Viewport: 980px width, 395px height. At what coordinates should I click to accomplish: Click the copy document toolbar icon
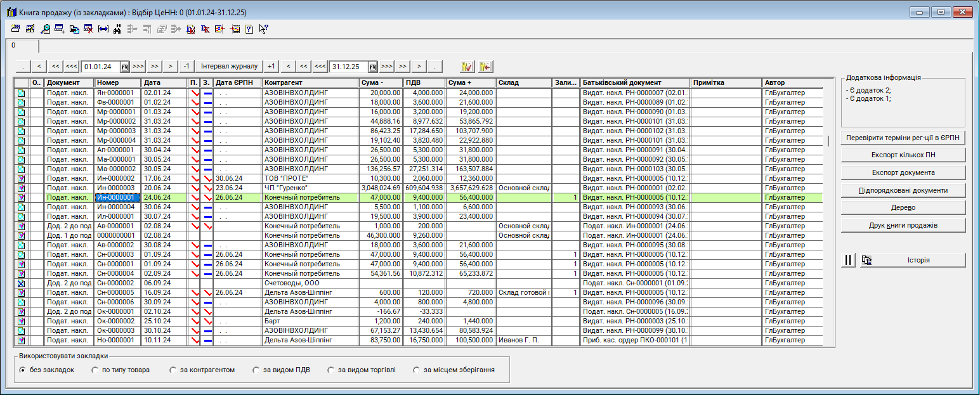click(x=74, y=29)
